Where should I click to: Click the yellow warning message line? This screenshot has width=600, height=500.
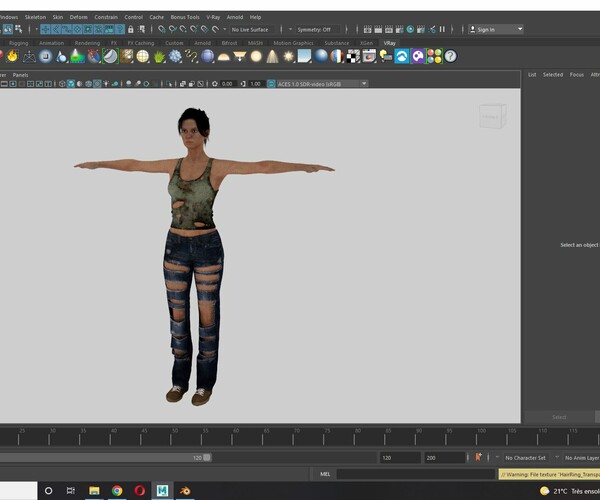pyautogui.click(x=549, y=474)
